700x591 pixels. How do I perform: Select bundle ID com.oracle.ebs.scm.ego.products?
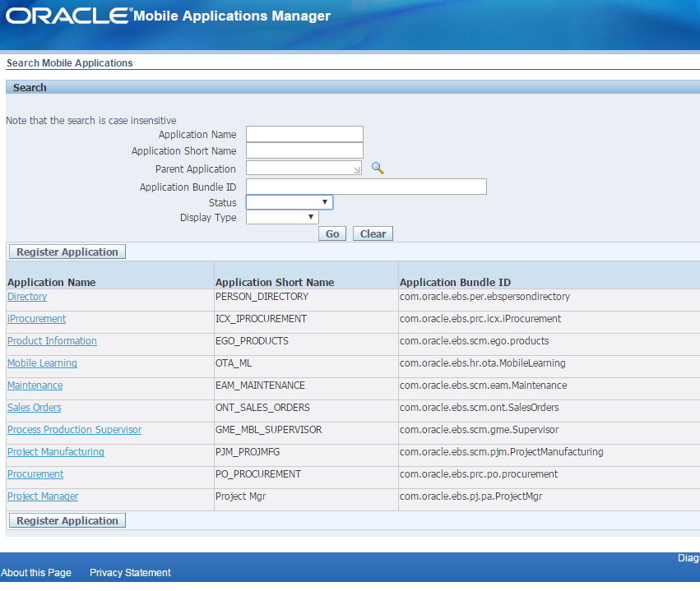tap(474, 341)
